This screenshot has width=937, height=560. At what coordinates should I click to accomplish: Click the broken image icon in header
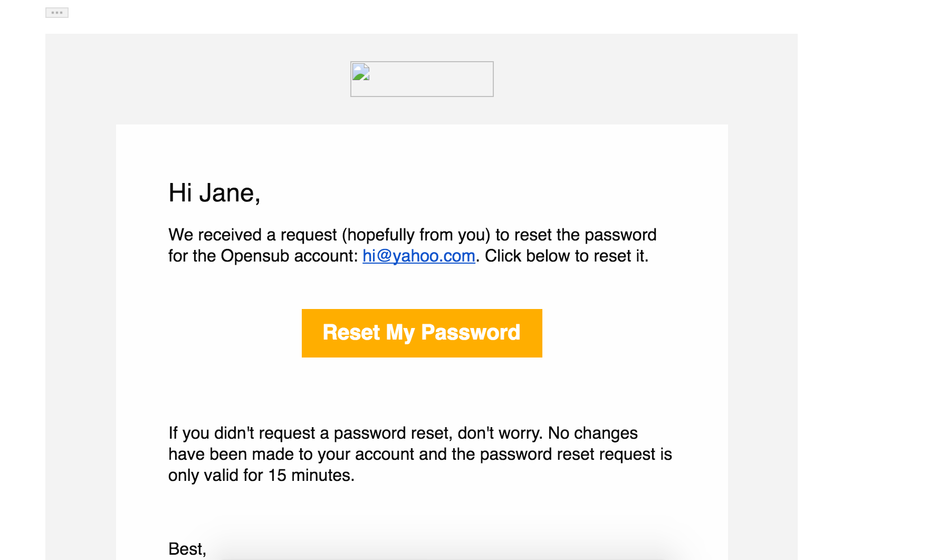[x=361, y=72]
